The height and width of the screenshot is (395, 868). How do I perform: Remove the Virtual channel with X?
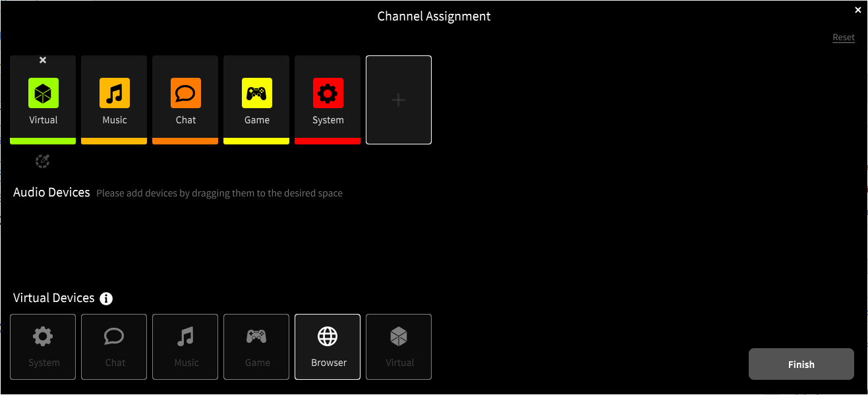[x=43, y=60]
